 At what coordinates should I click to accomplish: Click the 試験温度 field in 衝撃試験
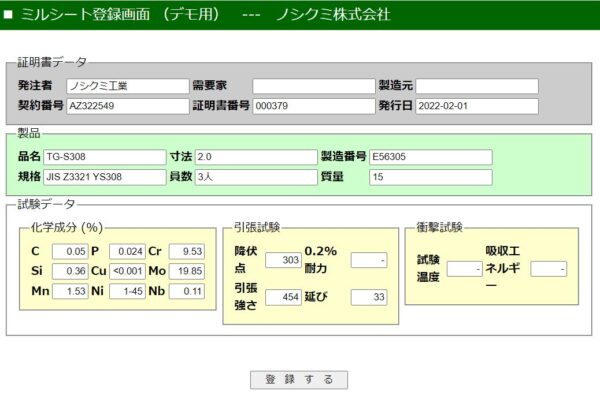[x=465, y=268]
